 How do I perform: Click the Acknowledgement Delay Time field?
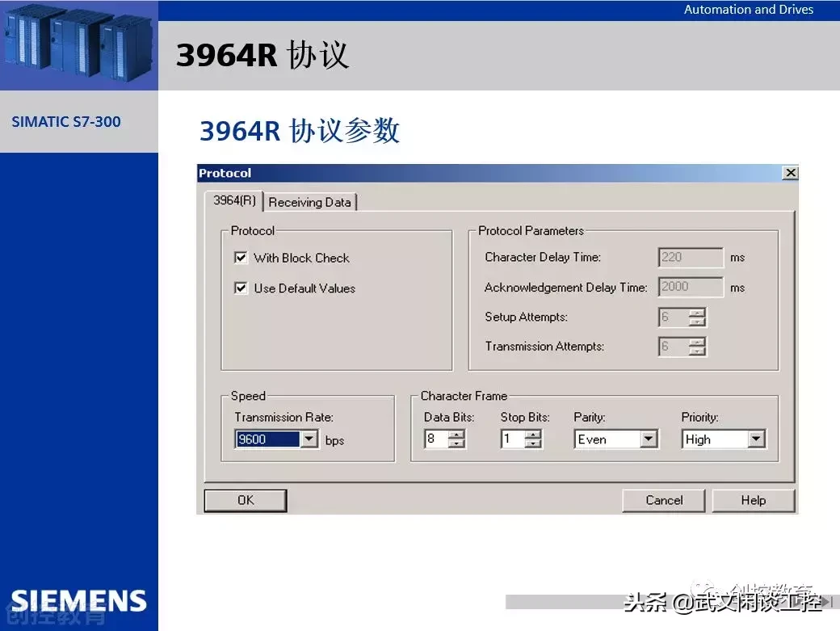point(691,287)
